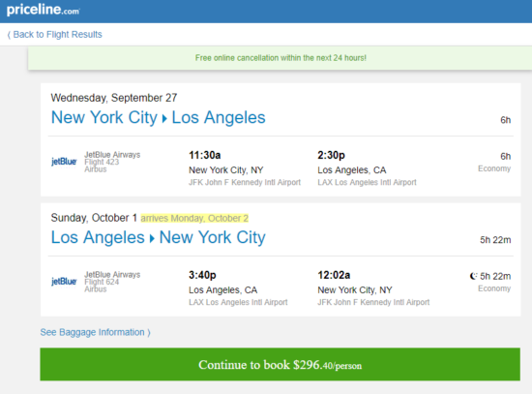532x394 pixels.
Task: Click the arrow between New York City and Los Angeles
Action: click(164, 118)
